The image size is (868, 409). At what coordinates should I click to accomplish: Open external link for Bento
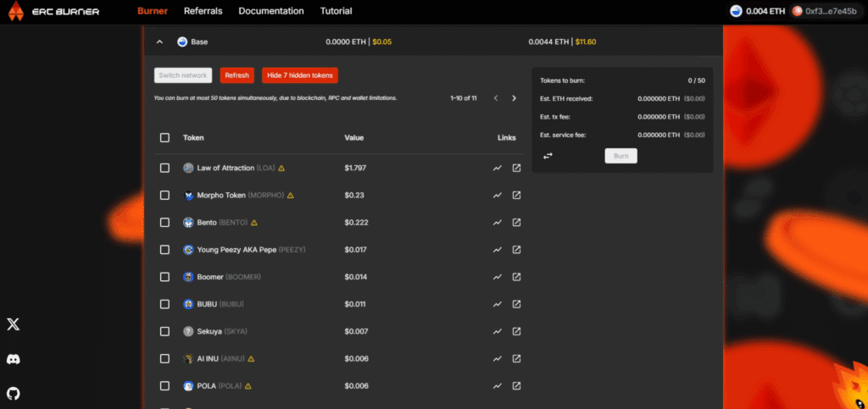click(516, 222)
